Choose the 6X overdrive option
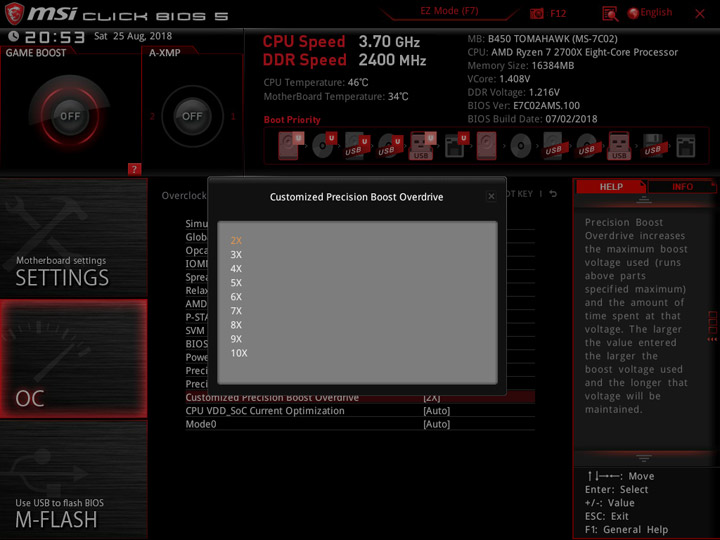 click(x=236, y=297)
